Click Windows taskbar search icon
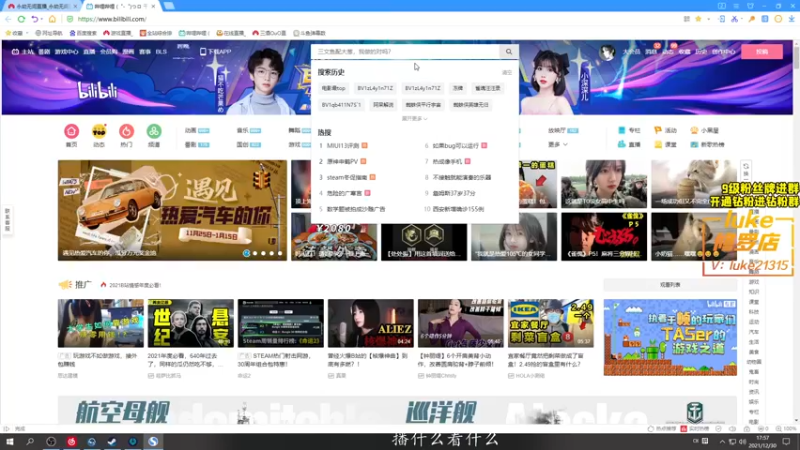Viewport: 800px width, 450px height. 30,441
